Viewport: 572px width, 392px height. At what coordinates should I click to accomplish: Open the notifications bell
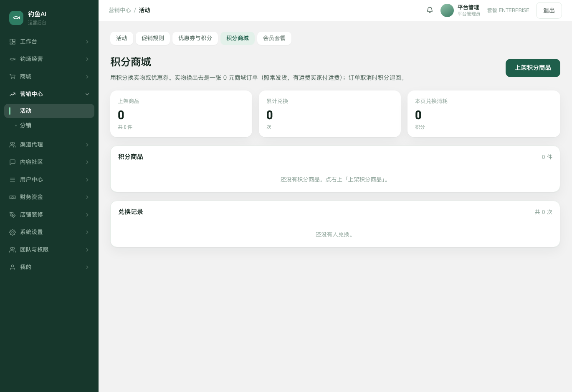click(x=430, y=10)
